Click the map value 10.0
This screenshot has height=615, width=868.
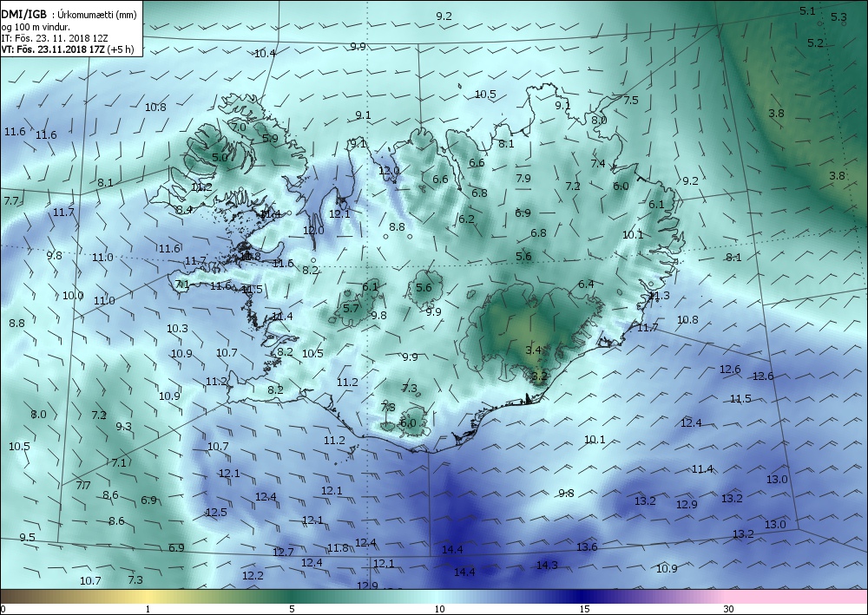[x=73, y=295]
